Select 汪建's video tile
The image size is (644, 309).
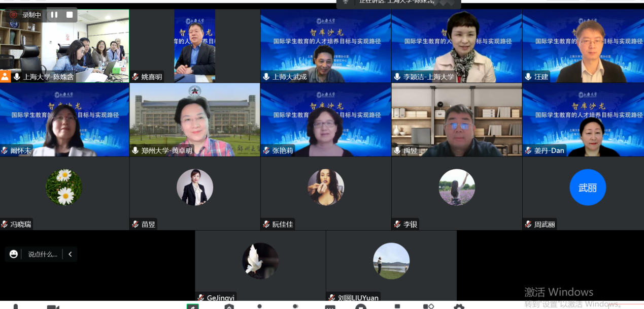583,46
